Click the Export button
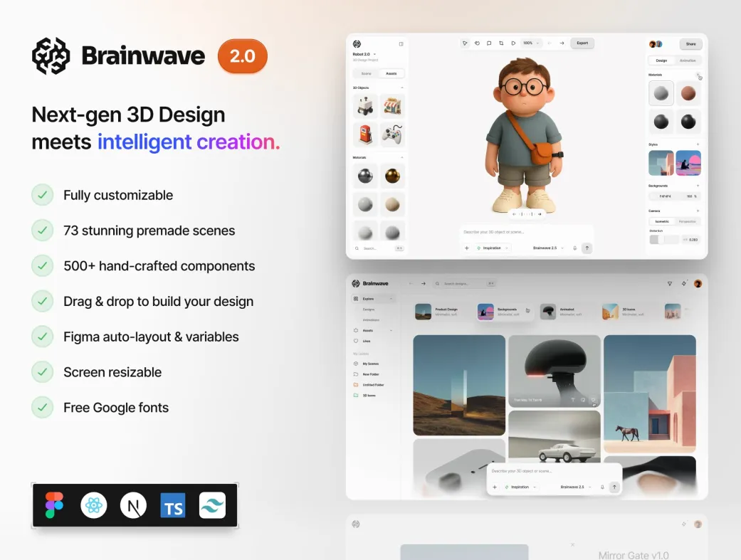The height and width of the screenshot is (560, 741). [x=582, y=43]
